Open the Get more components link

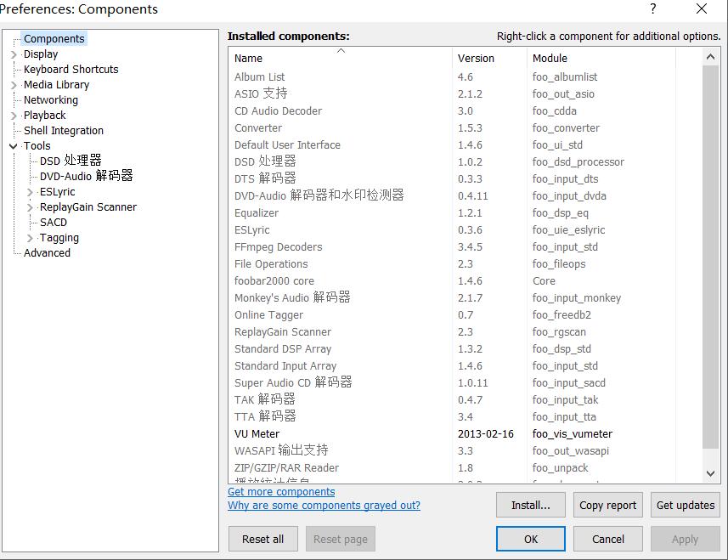tap(281, 492)
